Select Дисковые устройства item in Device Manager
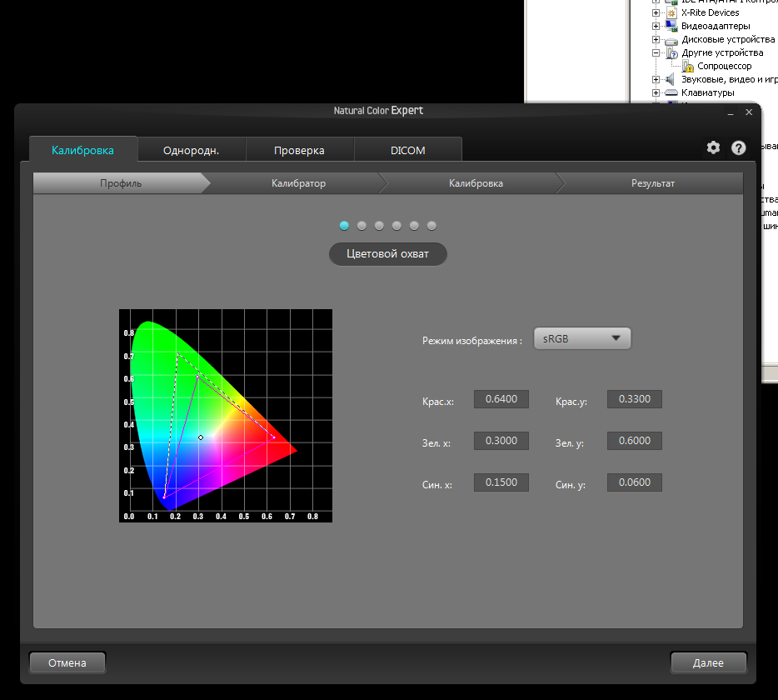 pyautogui.click(x=728, y=39)
